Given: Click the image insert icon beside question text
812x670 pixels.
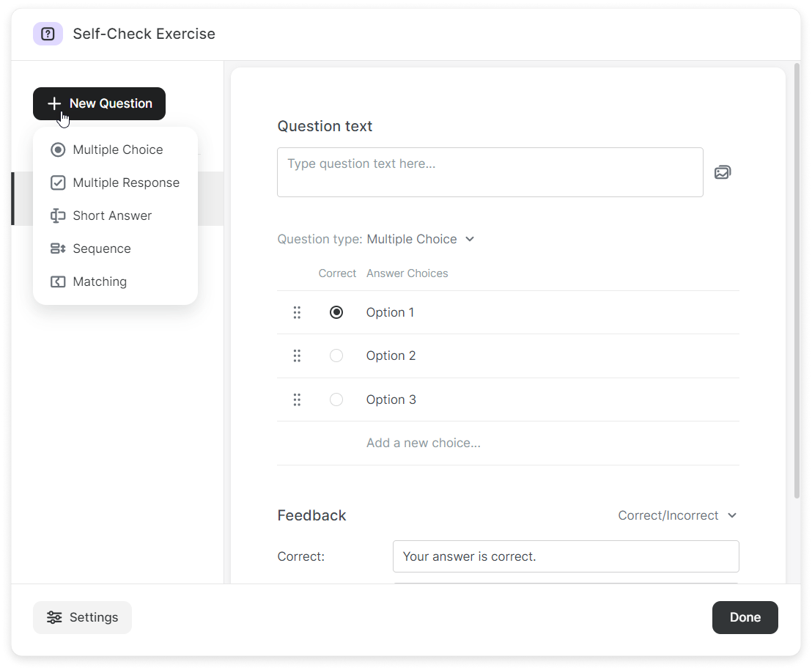Looking at the screenshot, I should pos(723,173).
